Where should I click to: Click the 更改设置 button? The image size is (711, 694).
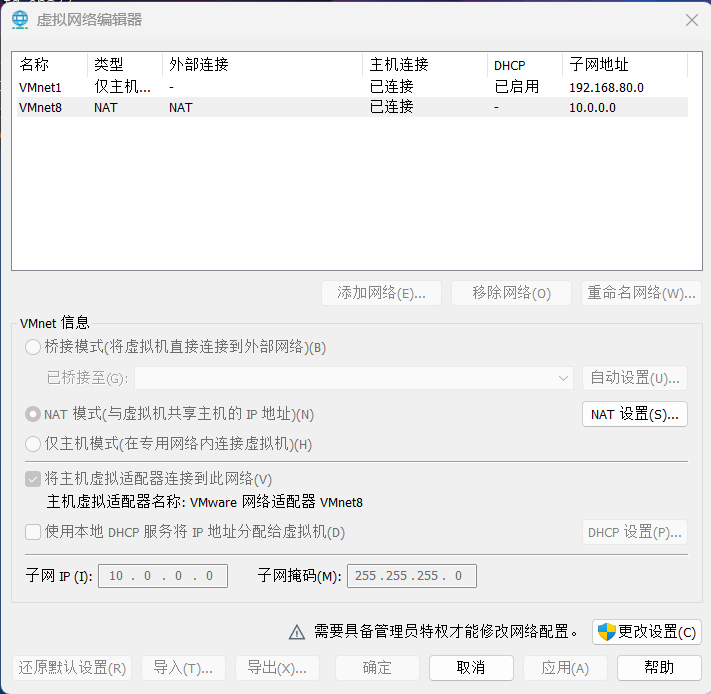(x=646, y=632)
